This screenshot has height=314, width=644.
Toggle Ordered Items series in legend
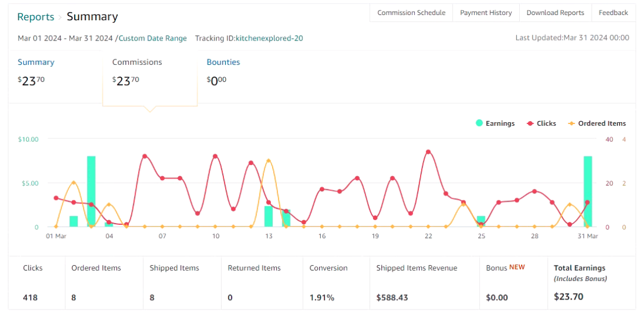point(597,123)
